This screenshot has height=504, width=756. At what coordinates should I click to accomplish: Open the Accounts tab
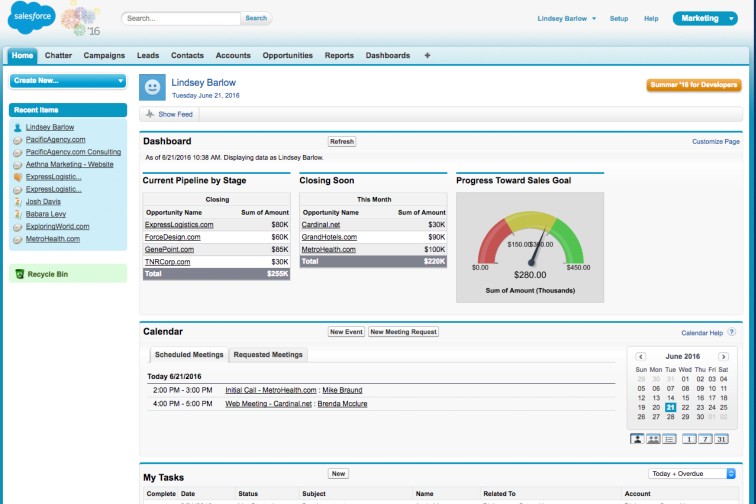(x=233, y=55)
